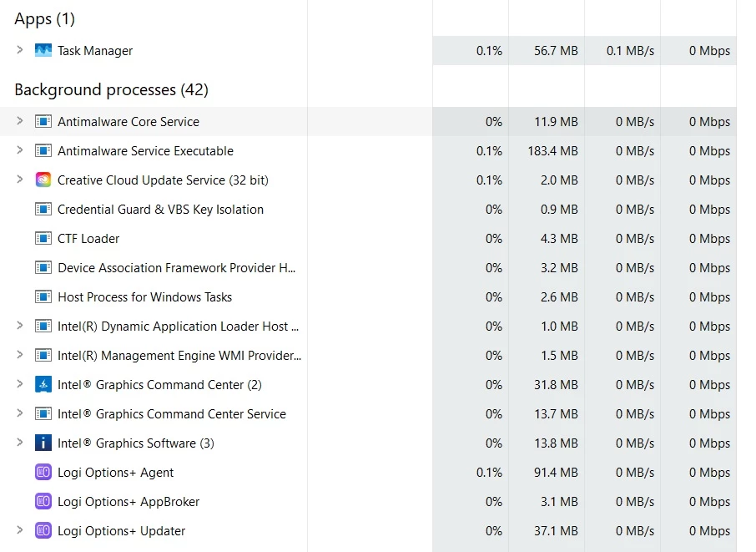Viewport: 756px width, 552px height.
Task: Expand Intel(R) Dynamic Application Loader Host
Action: coord(20,326)
